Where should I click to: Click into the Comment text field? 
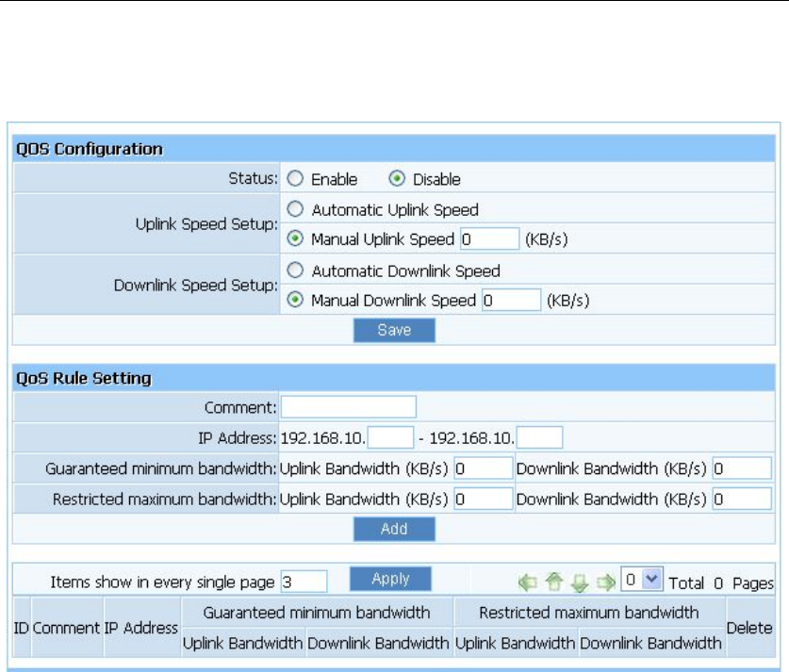348,407
